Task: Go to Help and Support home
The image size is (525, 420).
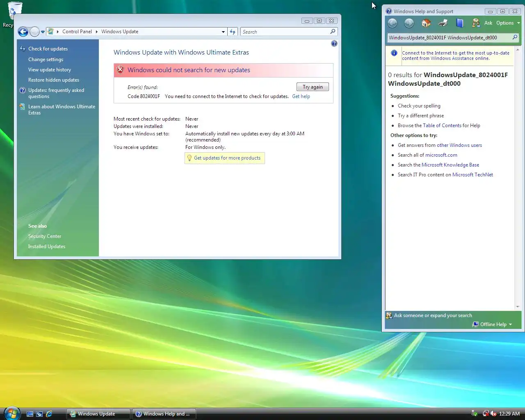Action: coord(426,23)
